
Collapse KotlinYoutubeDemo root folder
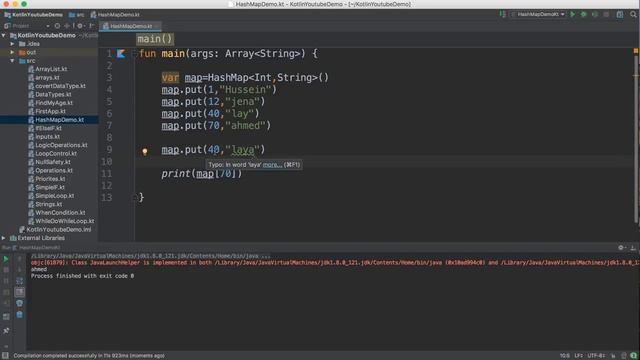pyautogui.click(x=4, y=36)
